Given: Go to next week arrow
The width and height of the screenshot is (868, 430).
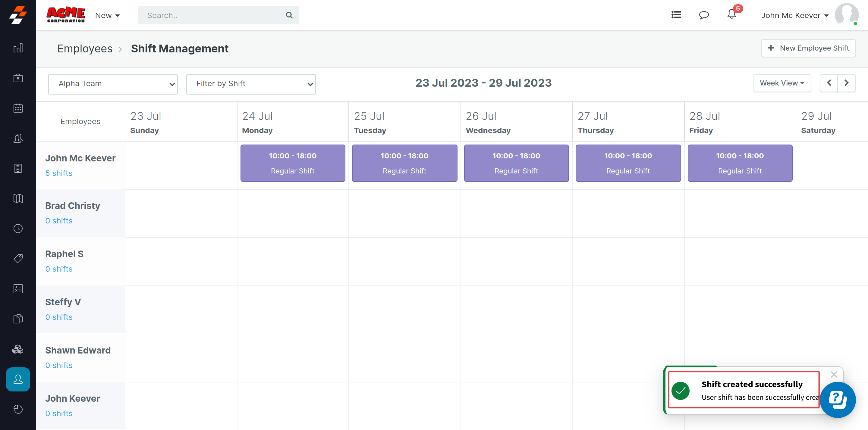Looking at the screenshot, I should (846, 83).
